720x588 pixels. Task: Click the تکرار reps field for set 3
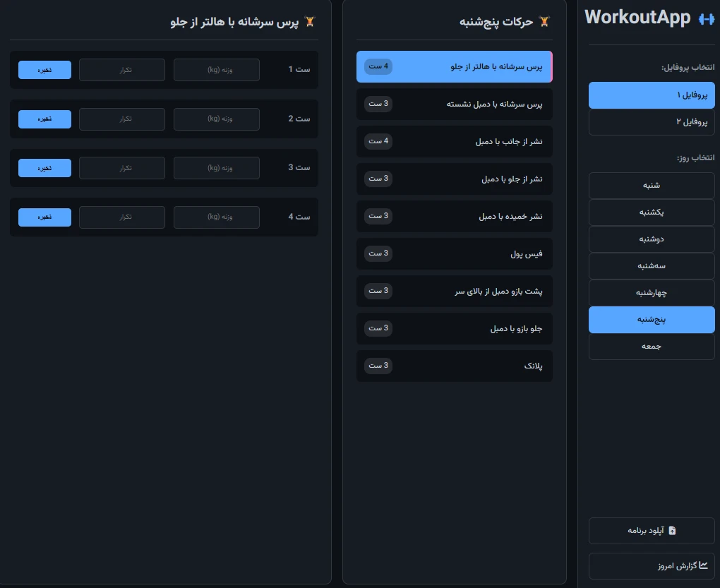122,168
